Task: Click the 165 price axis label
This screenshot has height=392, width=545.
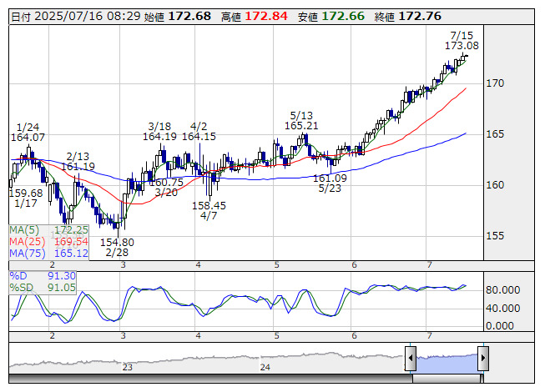Action: coord(495,134)
